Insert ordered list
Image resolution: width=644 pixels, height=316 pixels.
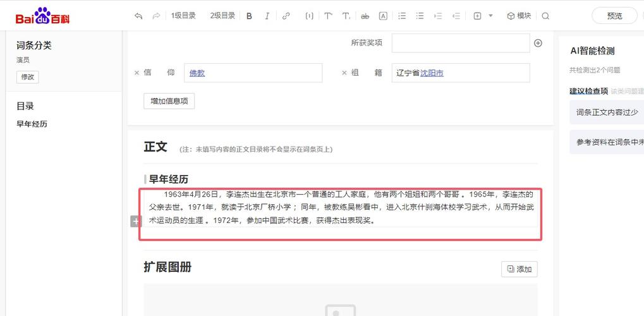point(402,16)
